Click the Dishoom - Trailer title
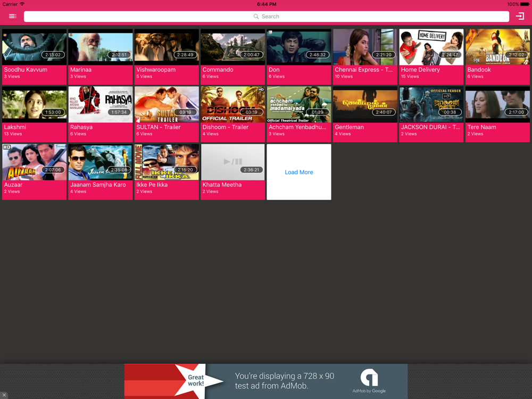The width and height of the screenshot is (532, 399). [x=226, y=127]
